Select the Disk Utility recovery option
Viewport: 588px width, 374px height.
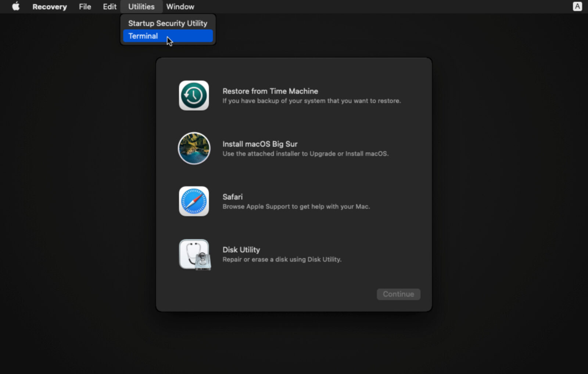tap(241, 249)
